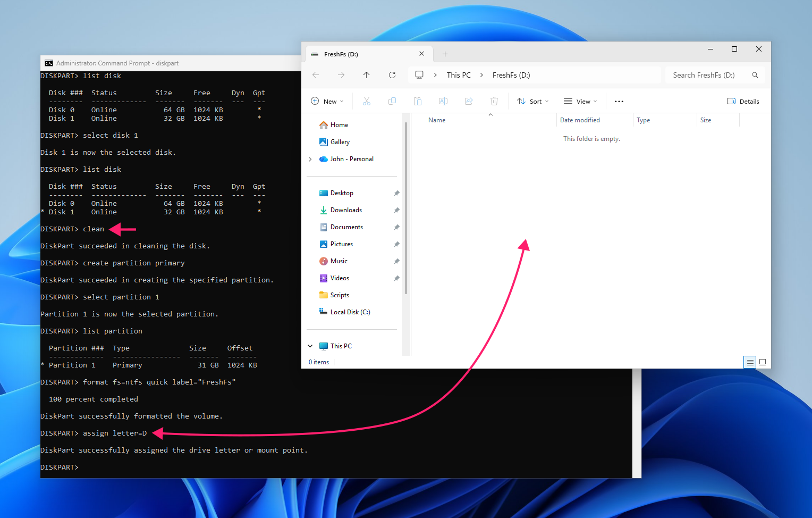The height and width of the screenshot is (518, 812).
Task: Select details list view in status bar
Action: (750, 362)
